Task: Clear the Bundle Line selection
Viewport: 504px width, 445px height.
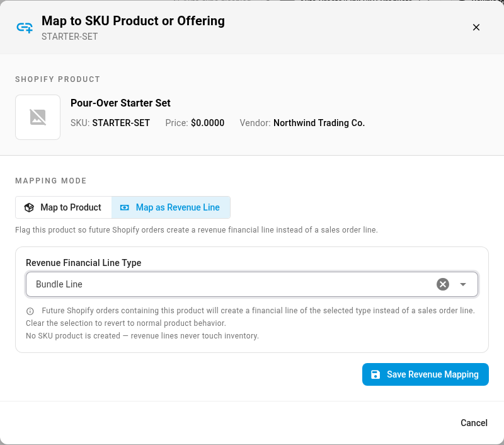Action: pos(443,284)
